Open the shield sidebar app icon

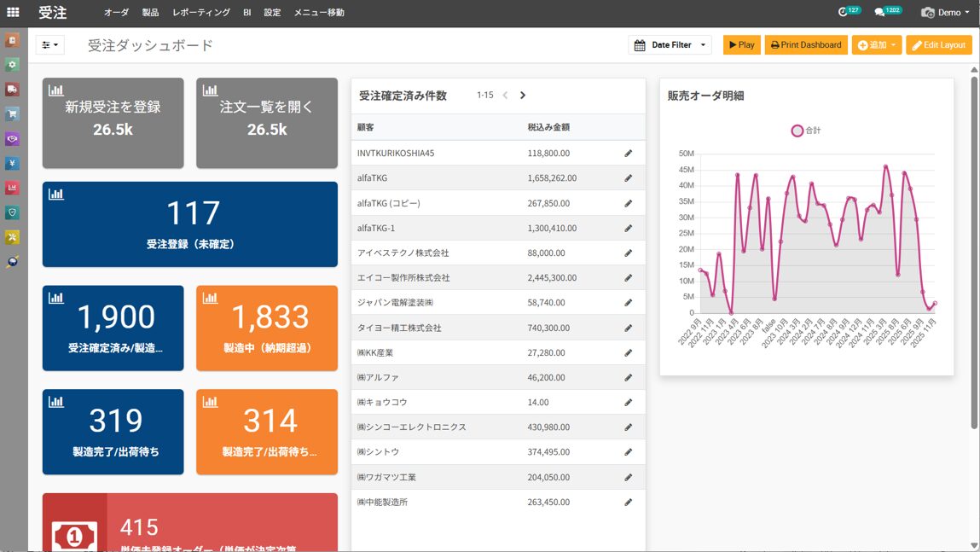point(12,212)
